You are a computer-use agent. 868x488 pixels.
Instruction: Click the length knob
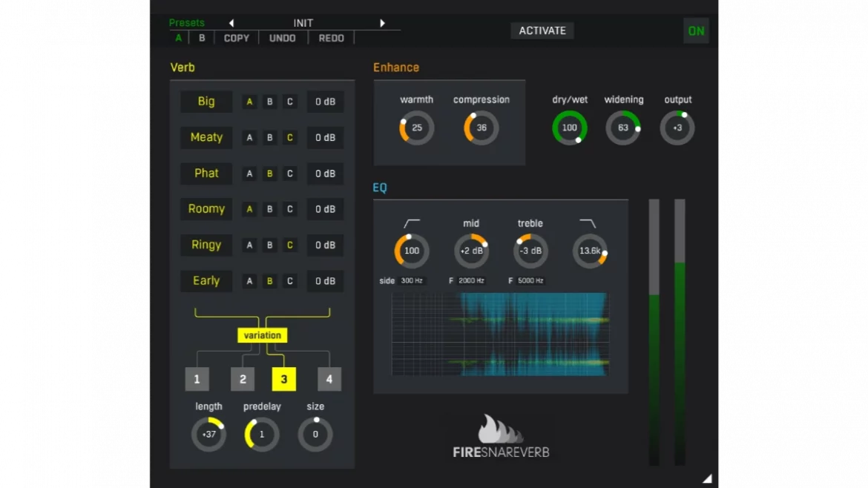pos(208,435)
